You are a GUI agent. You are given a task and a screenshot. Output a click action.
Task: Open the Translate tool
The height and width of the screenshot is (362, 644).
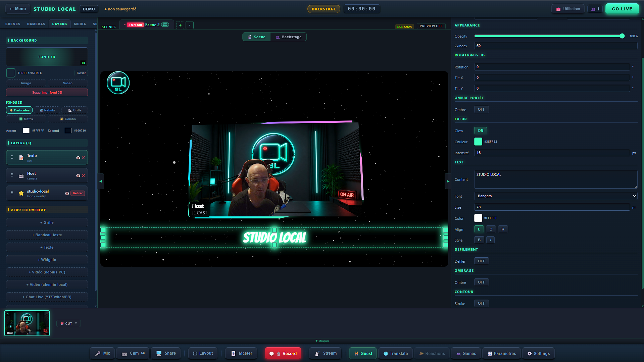396,353
